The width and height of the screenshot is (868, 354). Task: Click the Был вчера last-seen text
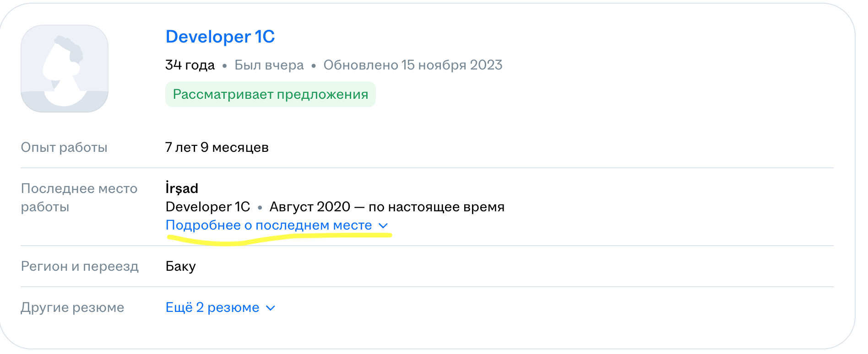(x=269, y=65)
